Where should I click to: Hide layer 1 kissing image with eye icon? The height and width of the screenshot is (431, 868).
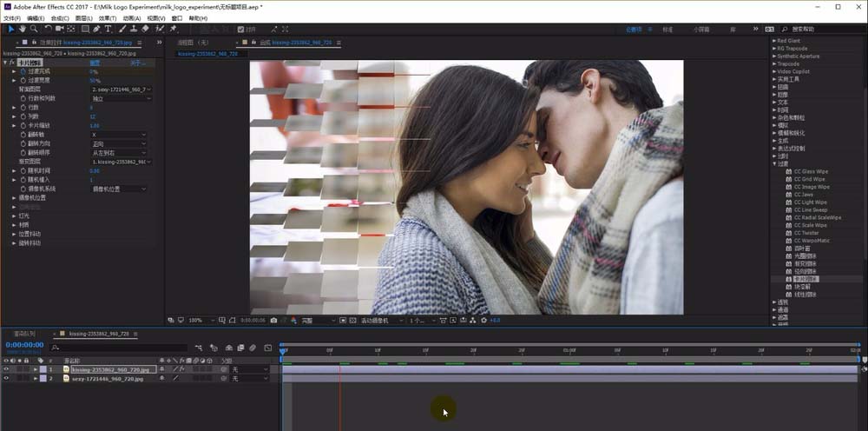[7, 369]
